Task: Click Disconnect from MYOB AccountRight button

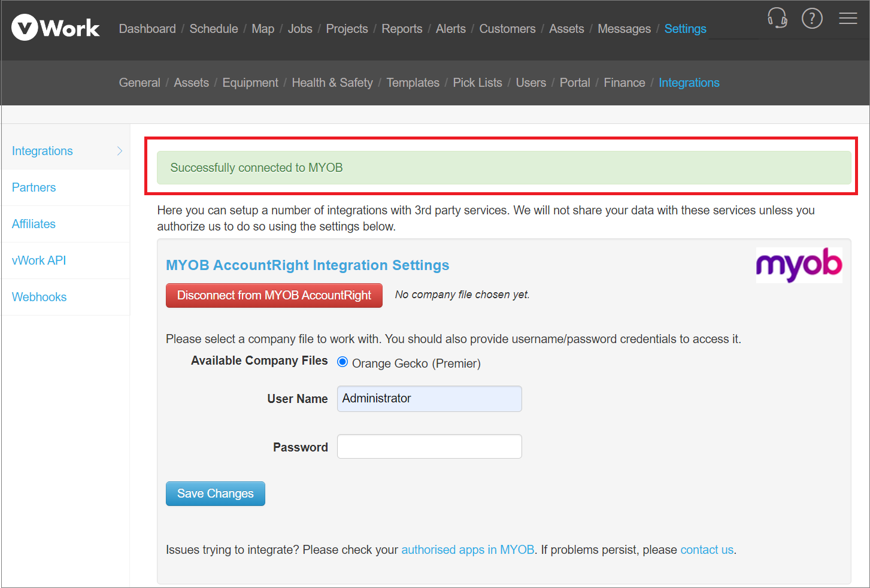Action: [274, 295]
